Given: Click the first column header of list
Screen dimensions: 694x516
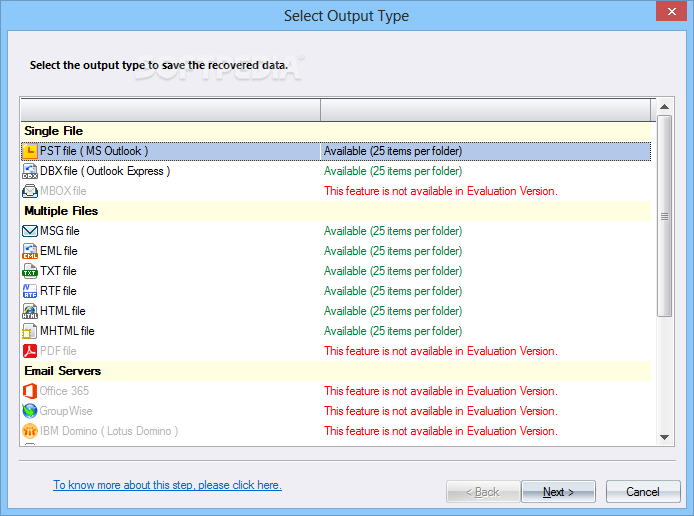Looking at the screenshot, I should (x=171, y=110).
